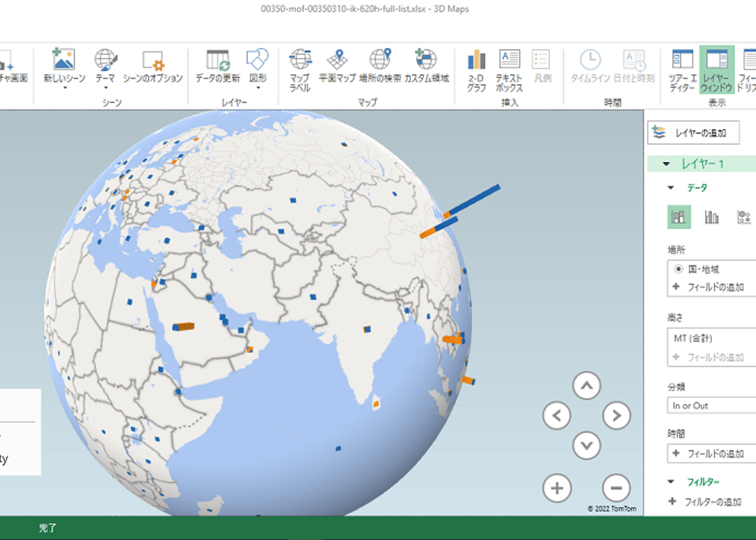Viewport: 756px width, 540px height.
Task: Click the シーン ribbon group label
Action: [x=112, y=102]
